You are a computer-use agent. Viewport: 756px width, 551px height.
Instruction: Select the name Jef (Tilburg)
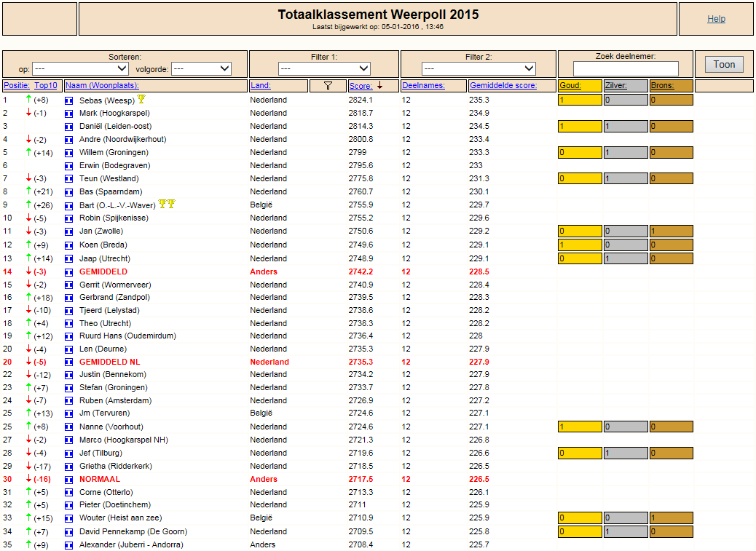pos(101,453)
